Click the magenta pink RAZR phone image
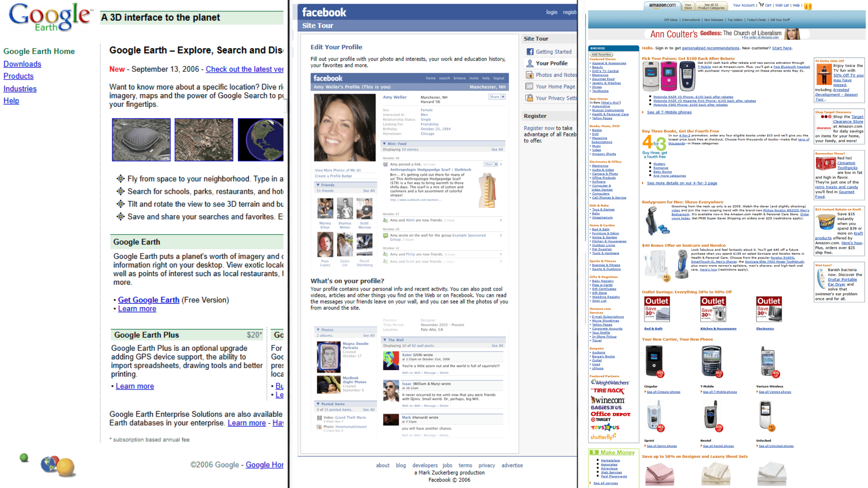 669,76
